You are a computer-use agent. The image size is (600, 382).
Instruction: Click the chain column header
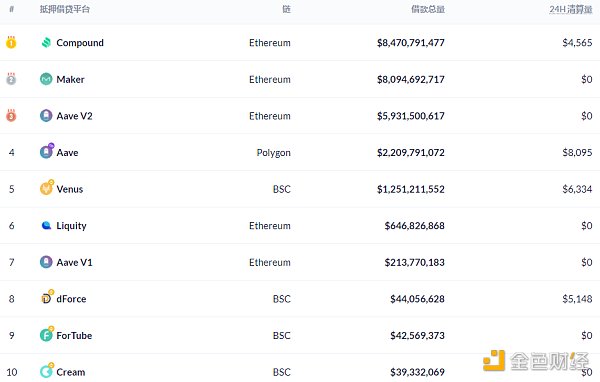point(287,9)
